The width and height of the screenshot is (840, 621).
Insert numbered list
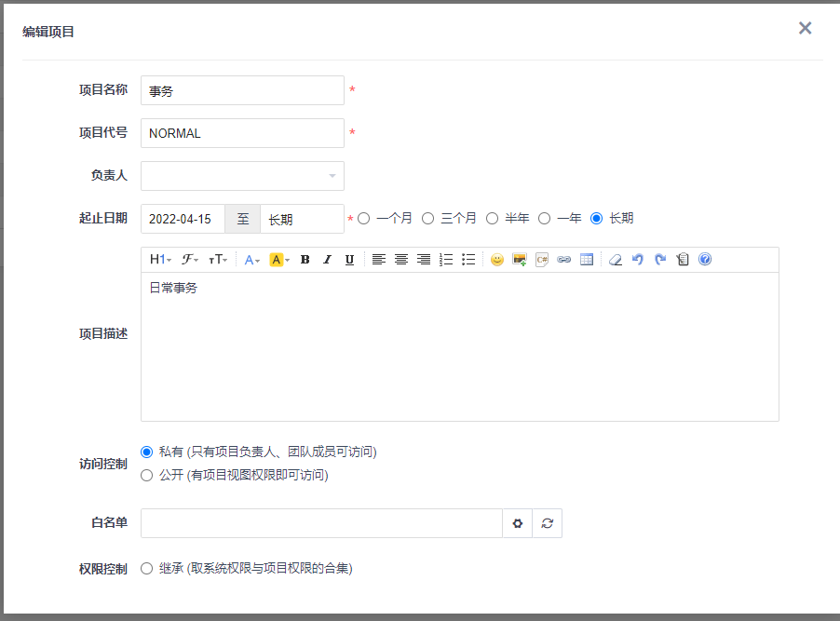[446, 260]
